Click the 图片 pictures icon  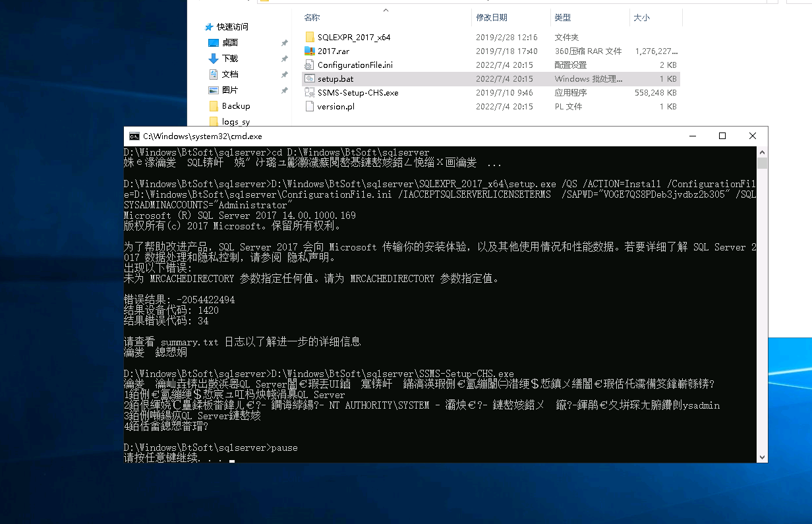click(x=214, y=90)
